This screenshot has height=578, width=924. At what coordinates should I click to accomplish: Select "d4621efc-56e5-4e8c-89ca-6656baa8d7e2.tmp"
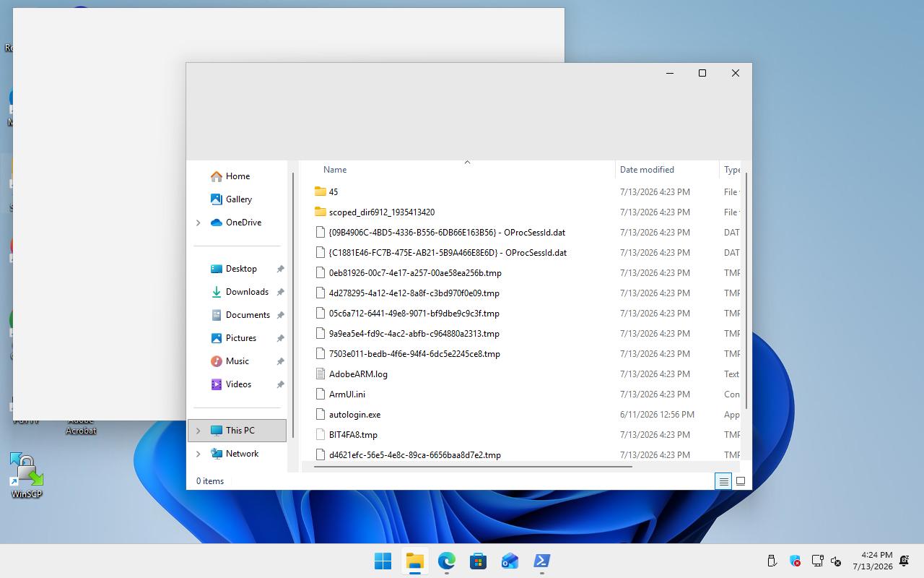415,454
